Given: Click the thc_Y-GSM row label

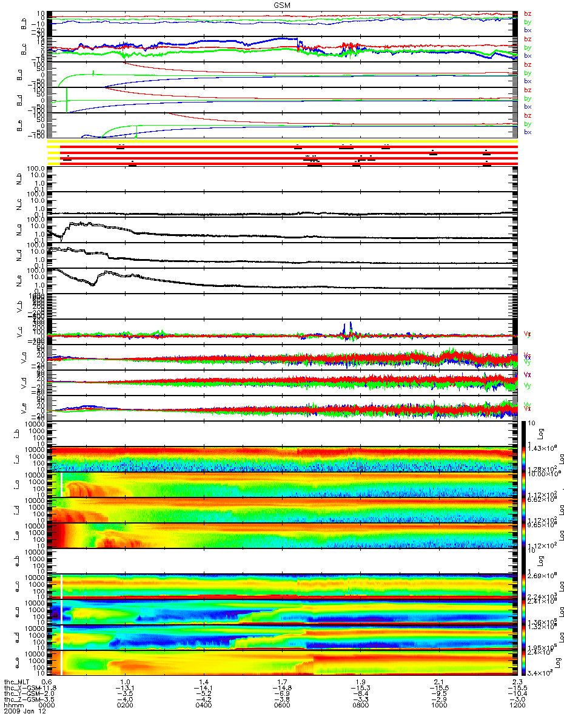Looking at the screenshot, I should (x=22, y=694).
